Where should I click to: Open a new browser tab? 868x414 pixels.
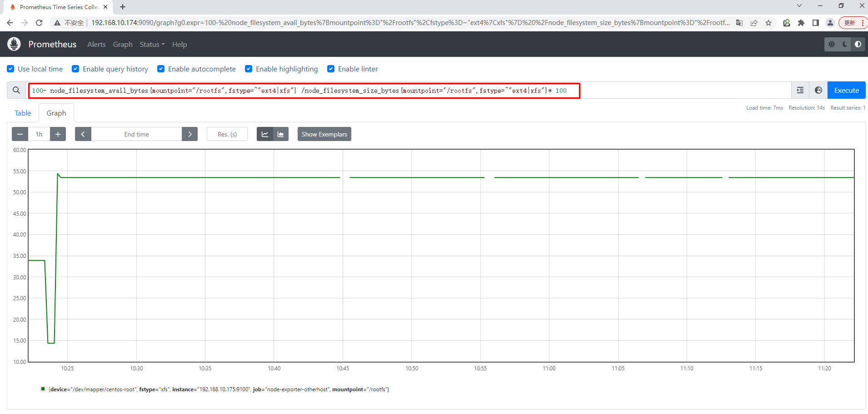123,7
